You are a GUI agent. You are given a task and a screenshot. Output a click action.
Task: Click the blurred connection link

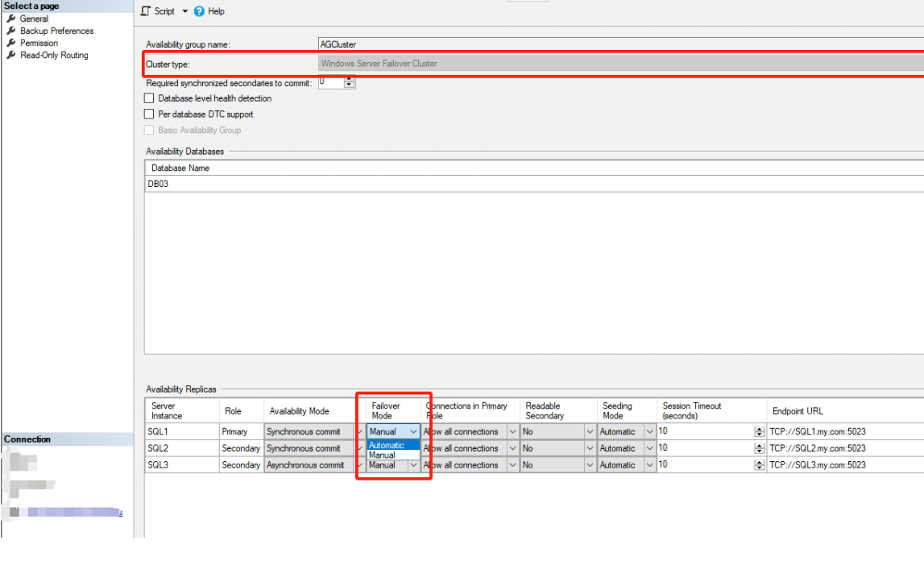75,512
